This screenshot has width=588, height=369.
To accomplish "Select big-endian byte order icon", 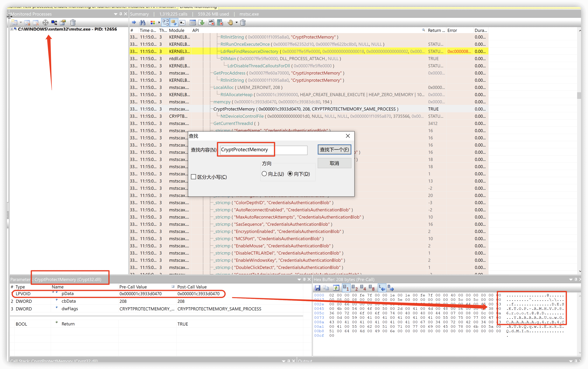I will pos(390,288).
